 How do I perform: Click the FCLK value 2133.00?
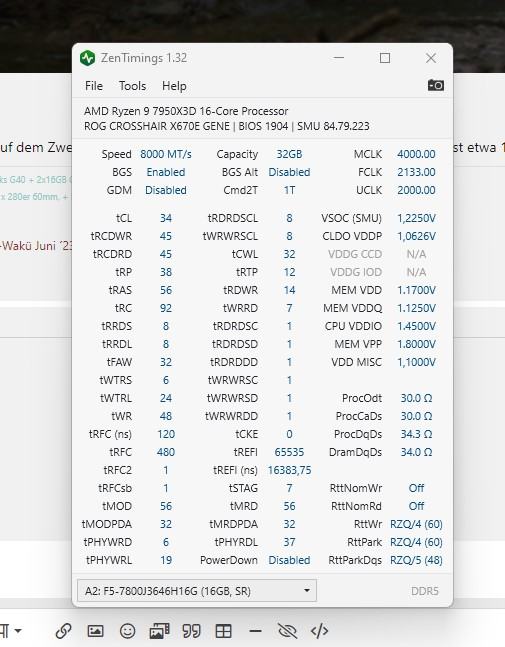pyautogui.click(x=416, y=172)
